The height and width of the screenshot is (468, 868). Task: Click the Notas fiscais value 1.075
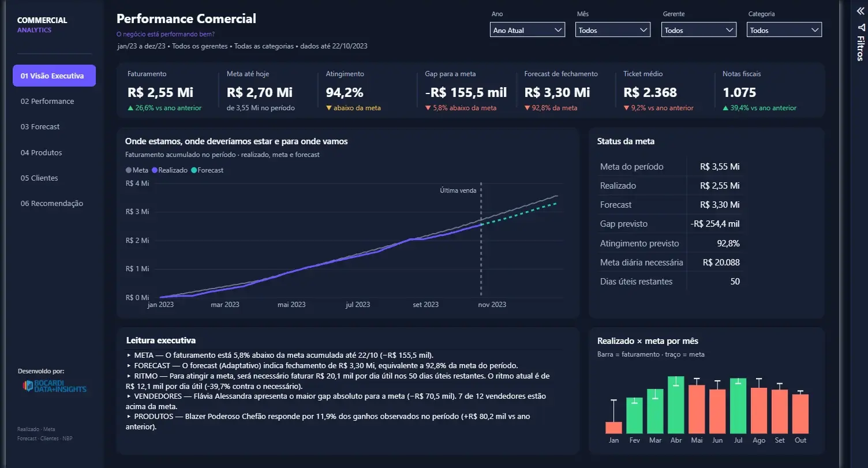point(739,92)
